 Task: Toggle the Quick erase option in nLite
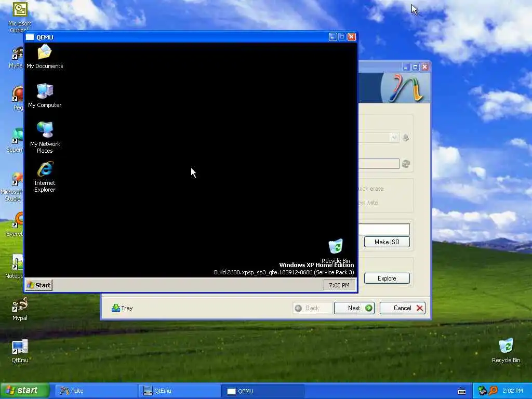click(x=371, y=189)
